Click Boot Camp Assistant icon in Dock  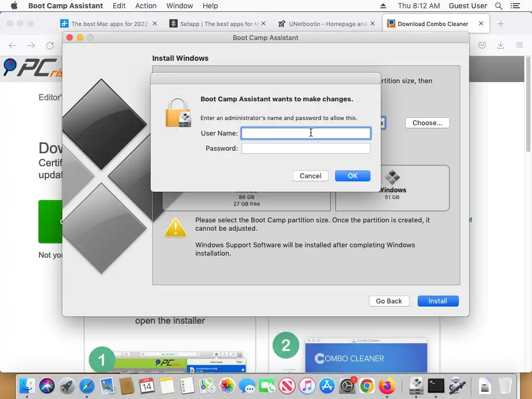pos(416,386)
